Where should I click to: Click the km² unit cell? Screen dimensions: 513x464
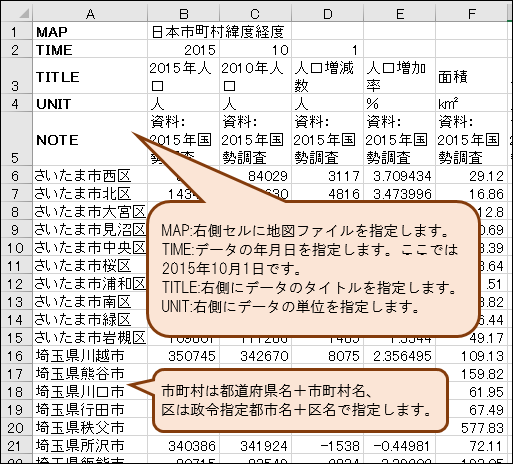471,103
